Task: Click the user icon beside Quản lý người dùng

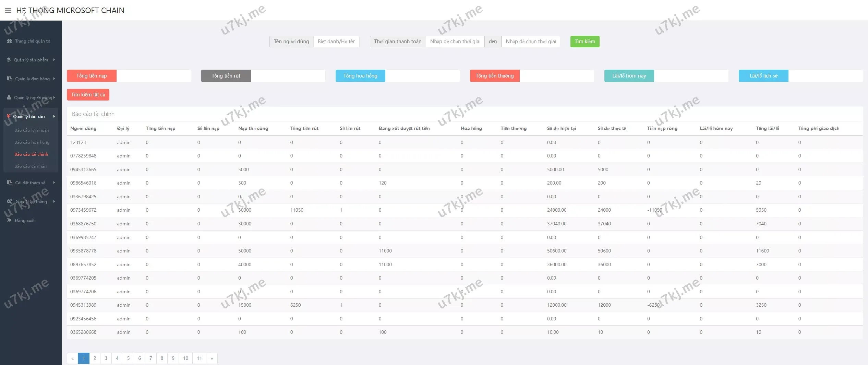Action: click(x=9, y=97)
